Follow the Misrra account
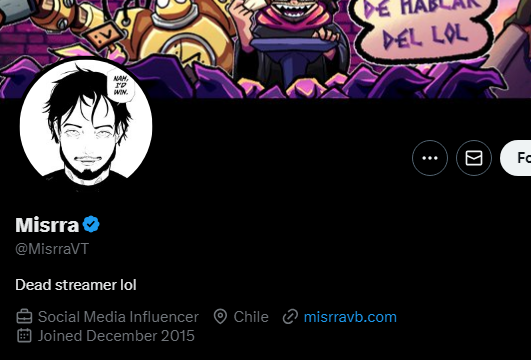The image size is (531, 360). click(516, 158)
